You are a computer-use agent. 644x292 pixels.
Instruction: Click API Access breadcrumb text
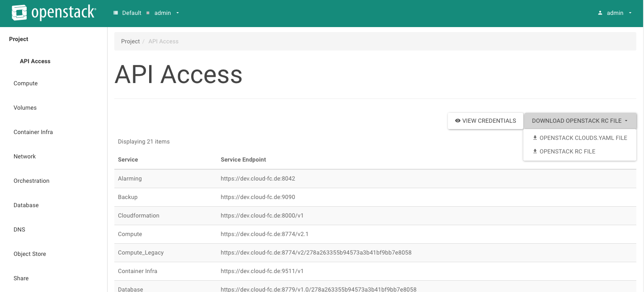coord(164,42)
